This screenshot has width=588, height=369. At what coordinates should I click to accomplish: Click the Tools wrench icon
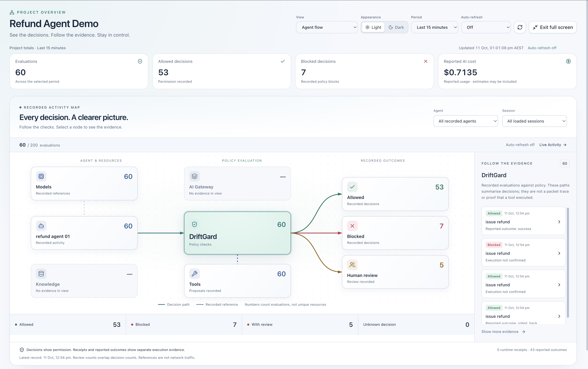[194, 274]
